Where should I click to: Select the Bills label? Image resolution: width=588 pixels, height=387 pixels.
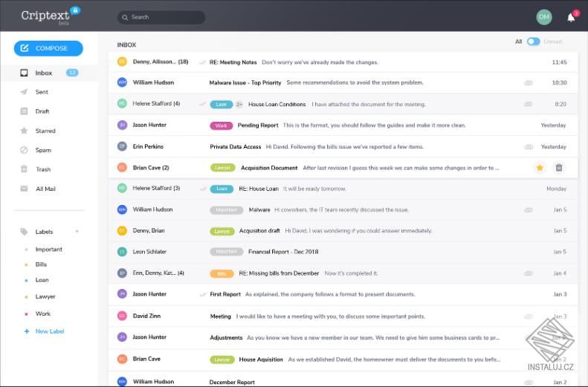pyautogui.click(x=41, y=264)
